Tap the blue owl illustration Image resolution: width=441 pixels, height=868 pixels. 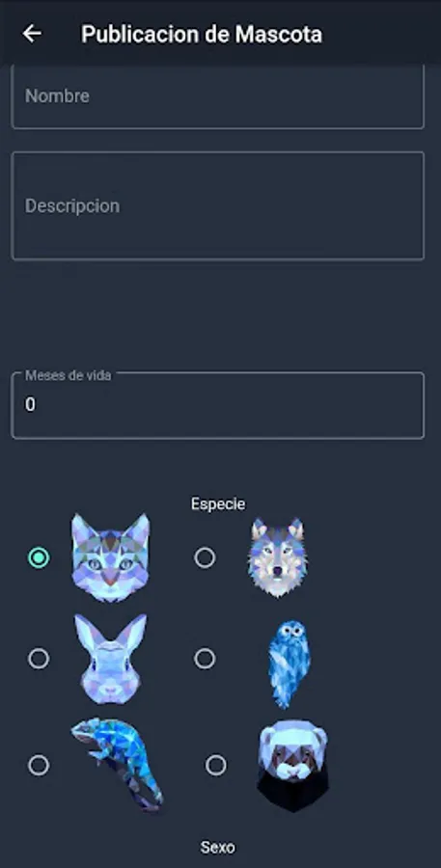(289, 665)
